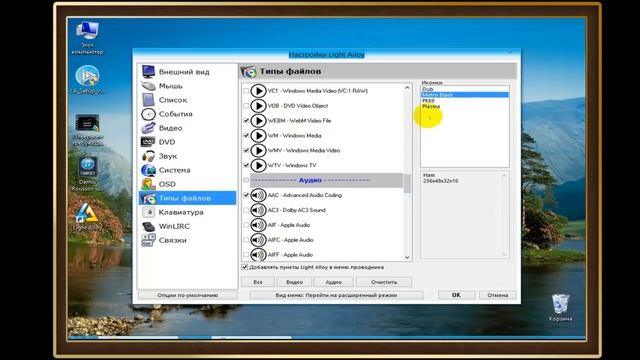Toggle Добавлять пункты Light Alloy в меню проводника

click(244, 267)
